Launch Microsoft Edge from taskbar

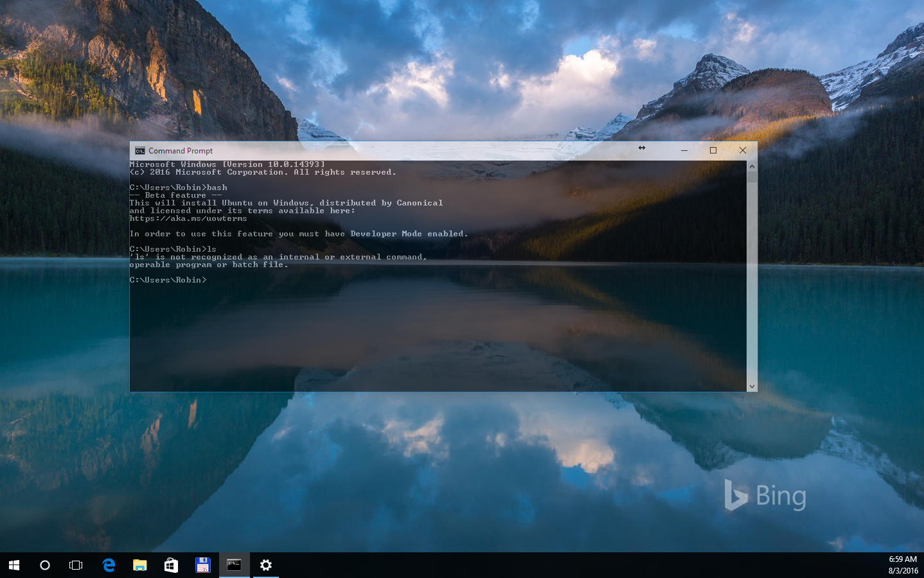tap(109, 565)
